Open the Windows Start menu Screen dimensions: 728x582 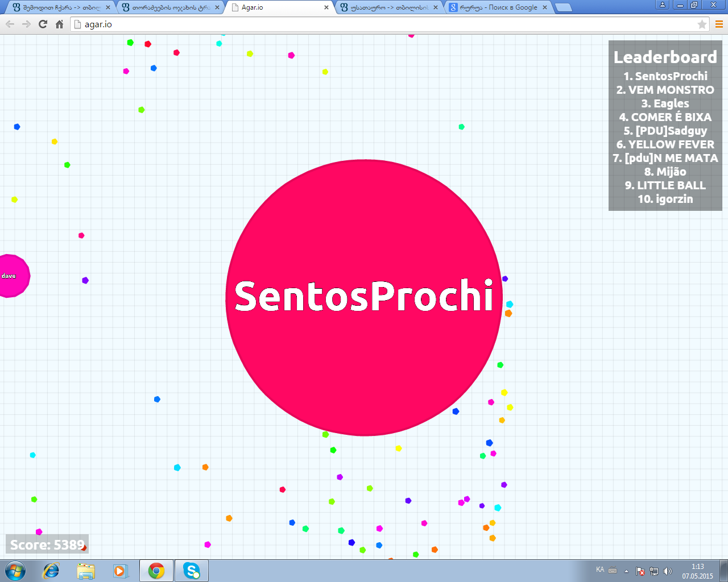15,571
